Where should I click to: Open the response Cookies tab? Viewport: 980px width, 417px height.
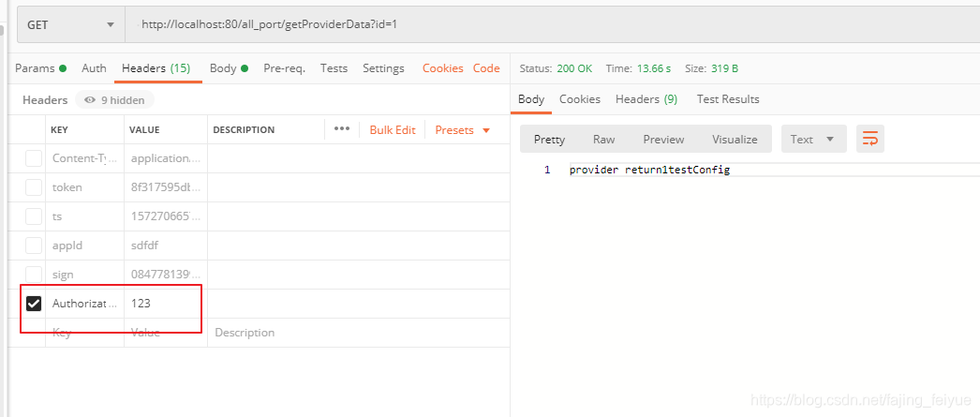579,98
